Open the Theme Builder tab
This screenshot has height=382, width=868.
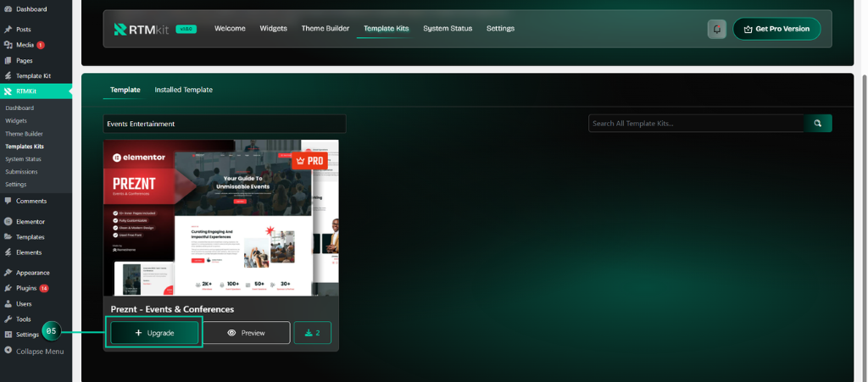325,28
